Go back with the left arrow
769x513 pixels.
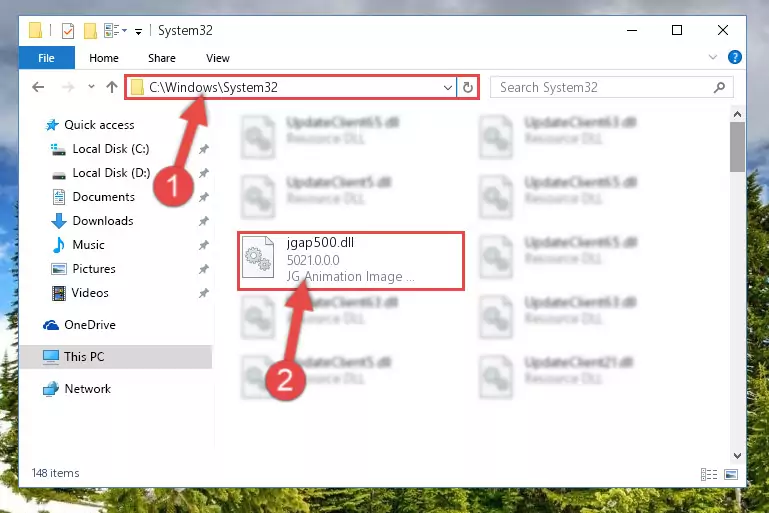38,87
